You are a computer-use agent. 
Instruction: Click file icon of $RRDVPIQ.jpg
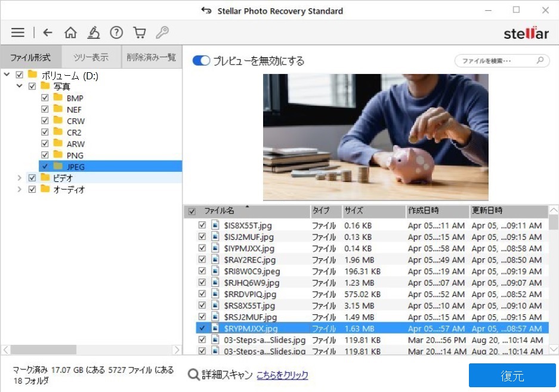(x=215, y=294)
